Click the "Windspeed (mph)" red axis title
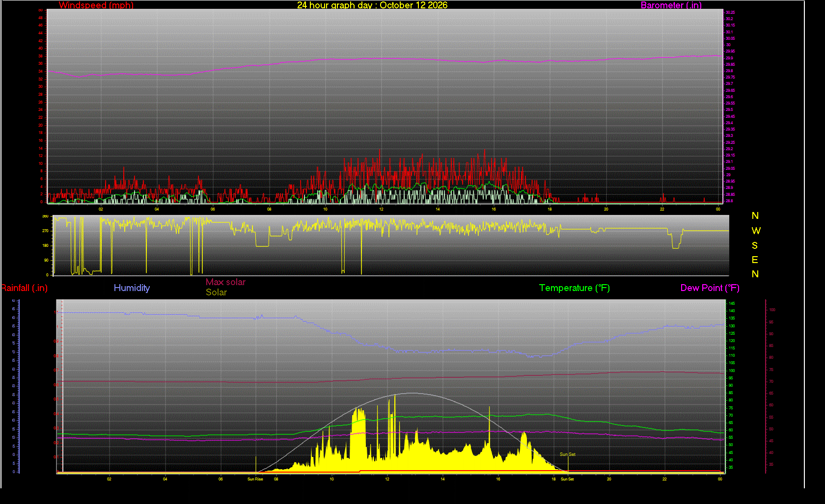 click(96, 5)
